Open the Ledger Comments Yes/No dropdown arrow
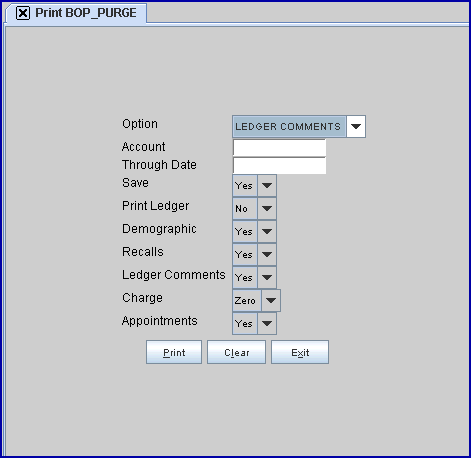Image resolution: width=471 pixels, height=458 pixels. point(267,278)
